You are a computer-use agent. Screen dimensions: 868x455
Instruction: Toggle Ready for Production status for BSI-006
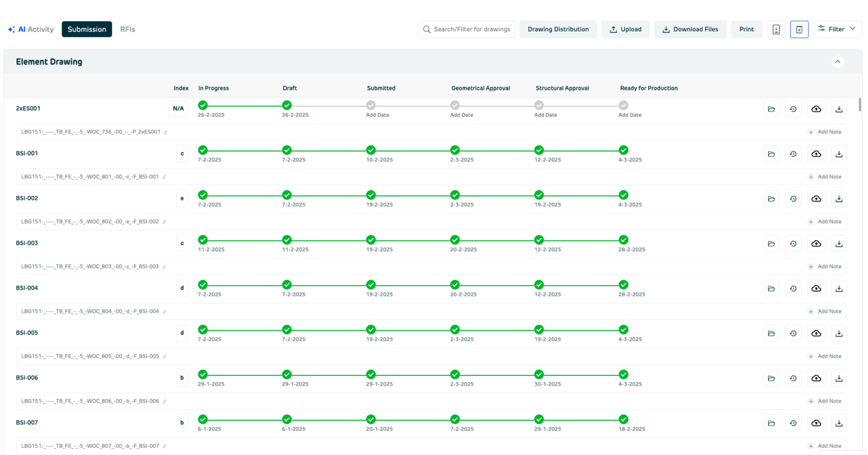(623, 374)
